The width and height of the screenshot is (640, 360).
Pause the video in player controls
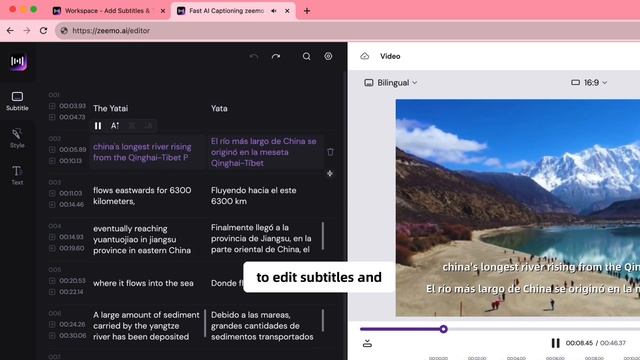556,343
